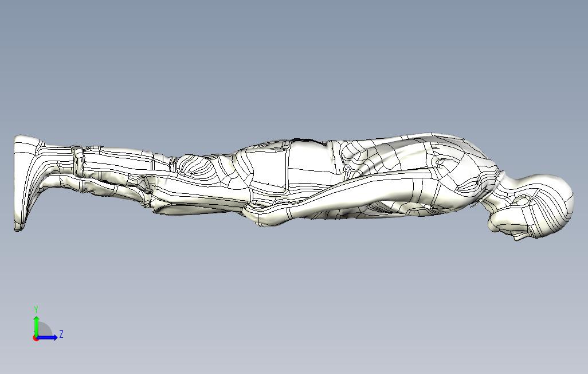Click the 'Y' axis label

point(36,310)
